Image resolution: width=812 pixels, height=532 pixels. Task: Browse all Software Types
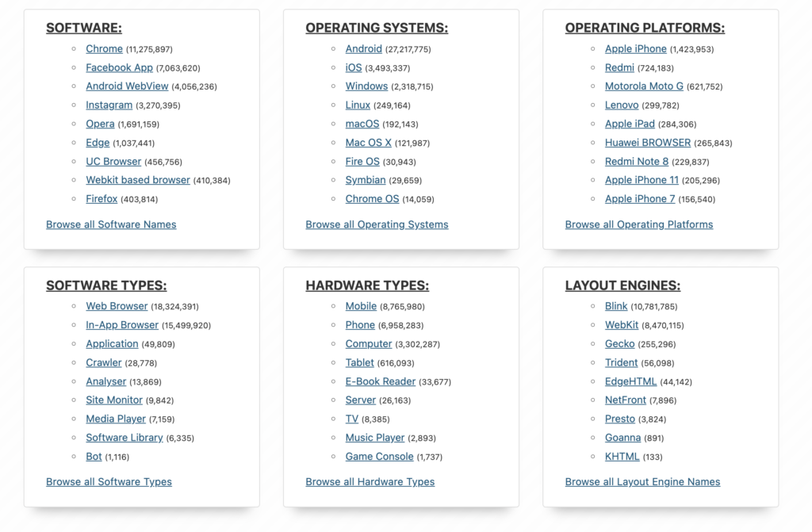[109, 482]
